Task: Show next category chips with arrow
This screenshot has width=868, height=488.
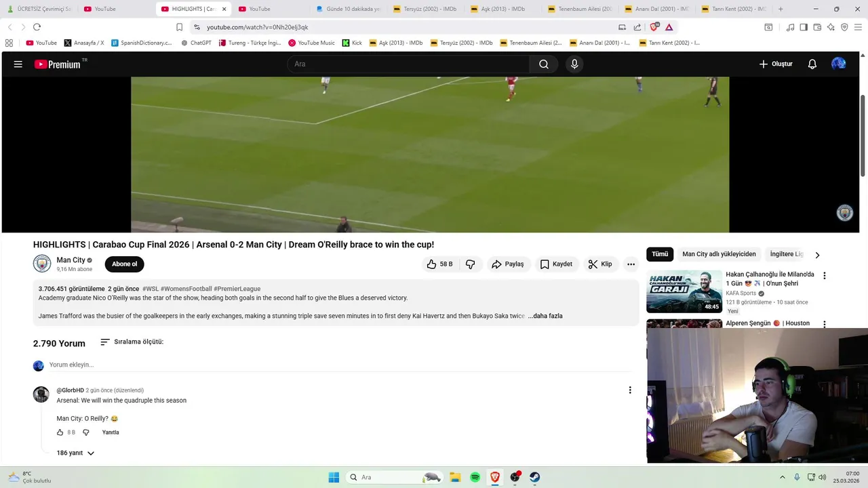Action: pos(817,255)
